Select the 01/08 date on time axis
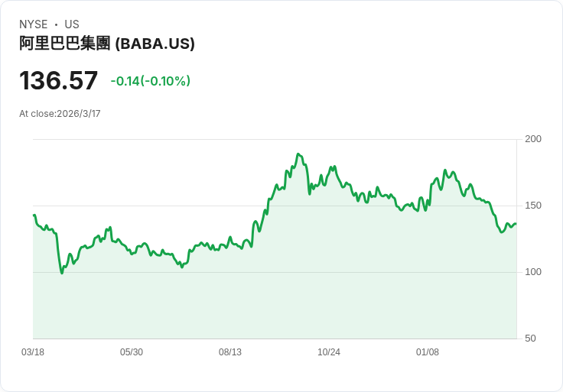This screenshot has height=392, width=563. pos(428,352)
